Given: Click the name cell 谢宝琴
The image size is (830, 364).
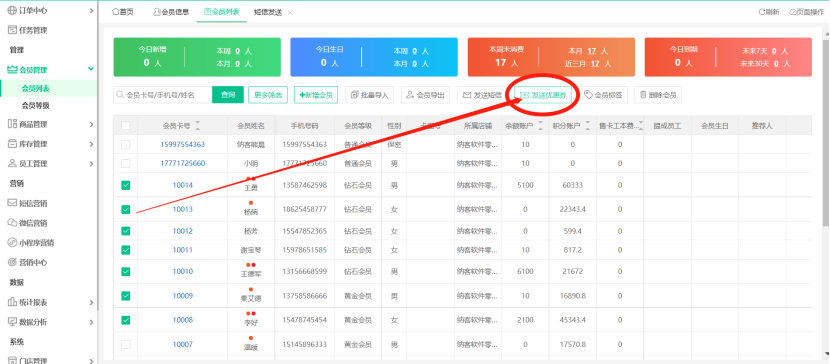Looking at the screenshot, I should [x=251, y=250].
